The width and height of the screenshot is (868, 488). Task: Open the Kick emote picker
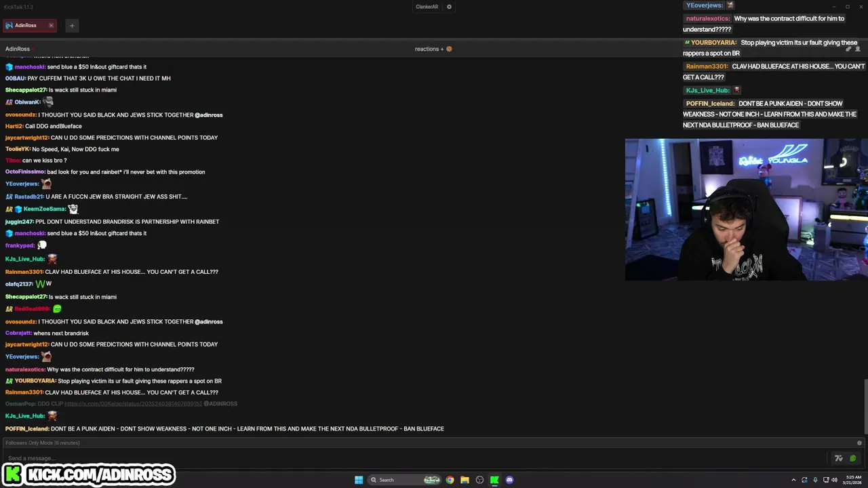pos(853,458)
